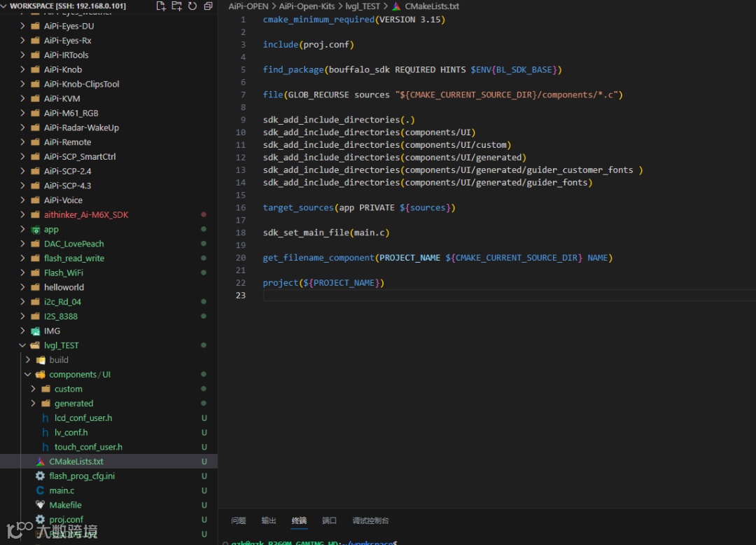Collapse all folders with explorer header icon
756x545 pixels.
click(x=209, y=6)
